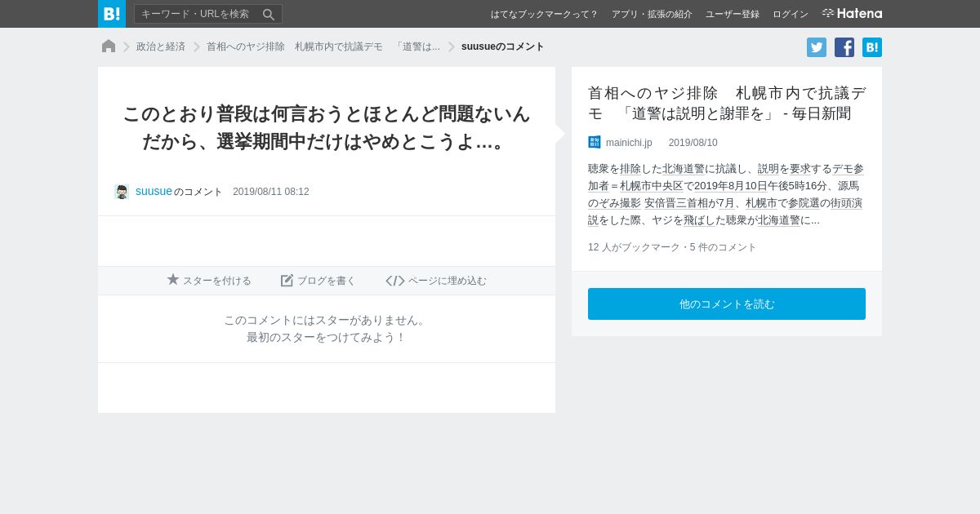Screen dimensions: 980x514
Task: Bookmark with blue B! share icon
Action: pos(872,47)
